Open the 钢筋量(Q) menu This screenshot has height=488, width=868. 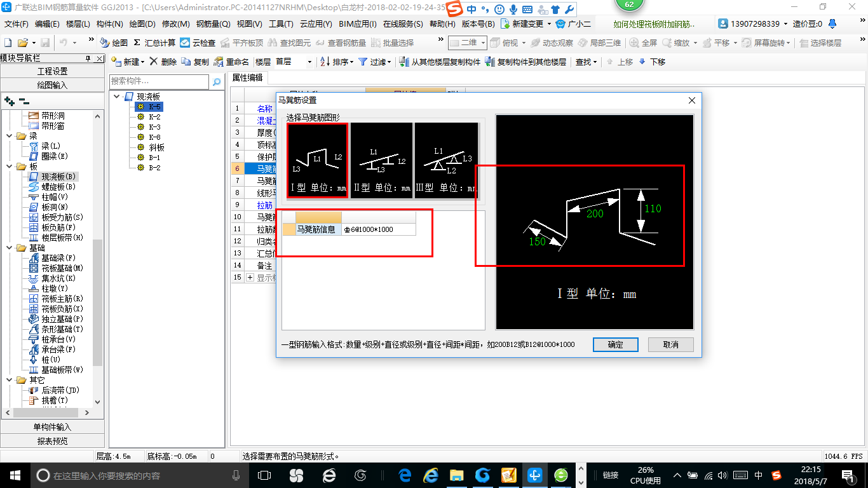[x=213, y=24]
